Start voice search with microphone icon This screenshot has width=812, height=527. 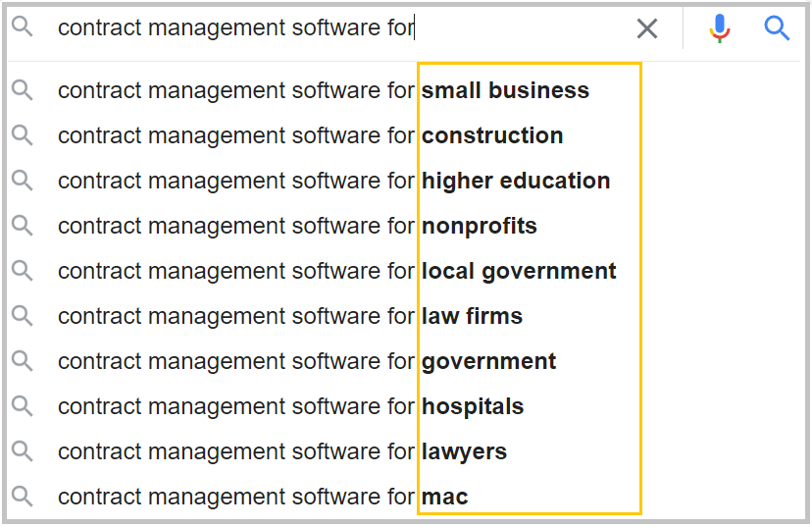pos(720,29)
